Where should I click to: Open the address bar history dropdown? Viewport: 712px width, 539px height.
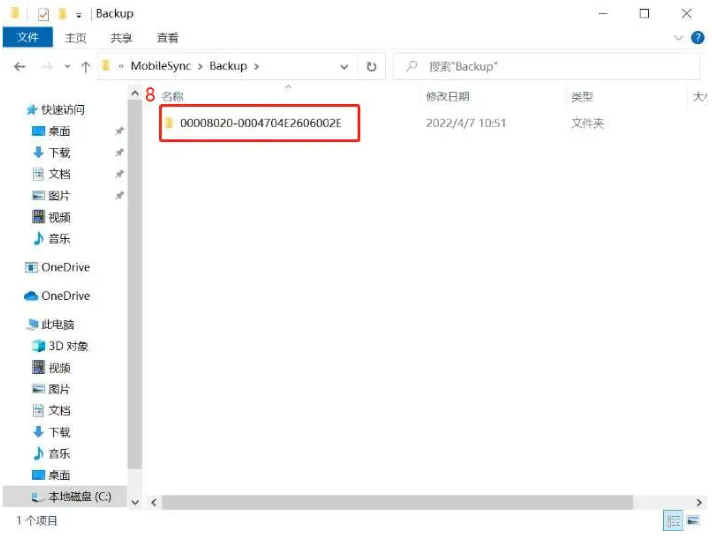[344, 67]
